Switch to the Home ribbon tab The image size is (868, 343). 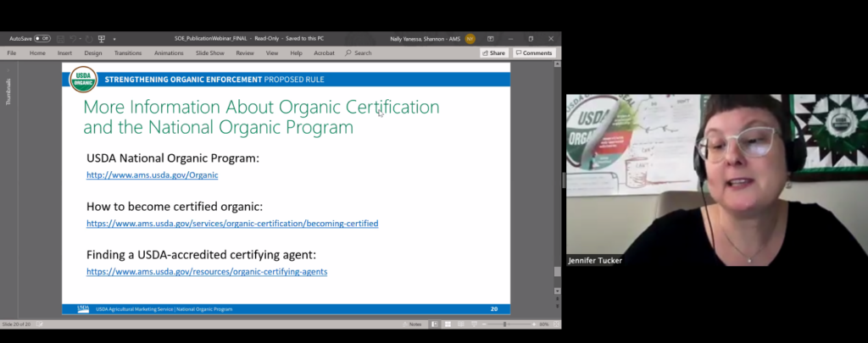click(x=37, y=53)
